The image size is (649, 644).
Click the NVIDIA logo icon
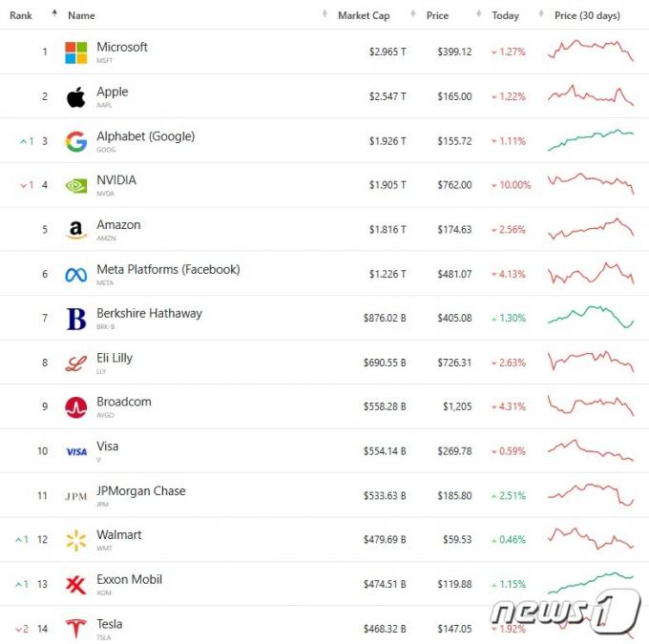(76, 186)
